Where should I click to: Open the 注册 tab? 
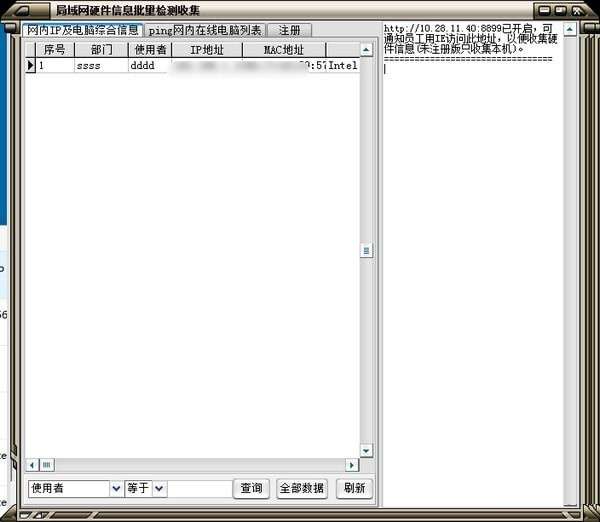click(290, 30)
